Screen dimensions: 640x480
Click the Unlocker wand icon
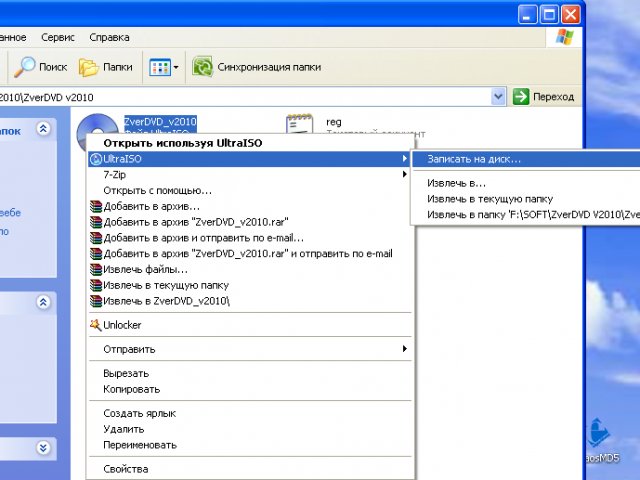(96, 325)
